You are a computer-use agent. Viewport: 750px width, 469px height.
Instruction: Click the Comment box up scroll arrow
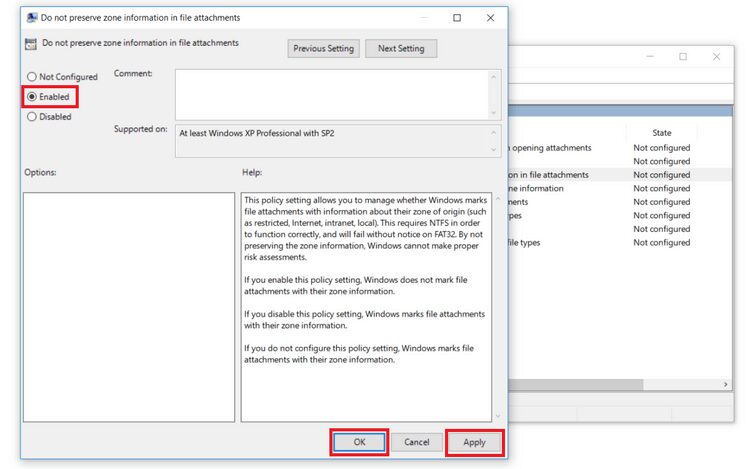[494, 76]
